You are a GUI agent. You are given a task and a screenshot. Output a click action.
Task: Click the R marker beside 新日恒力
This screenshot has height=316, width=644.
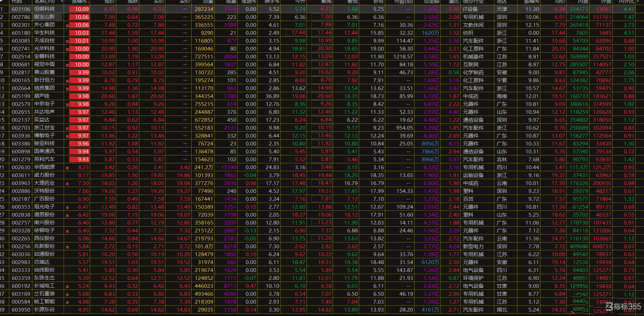point(67,81)
